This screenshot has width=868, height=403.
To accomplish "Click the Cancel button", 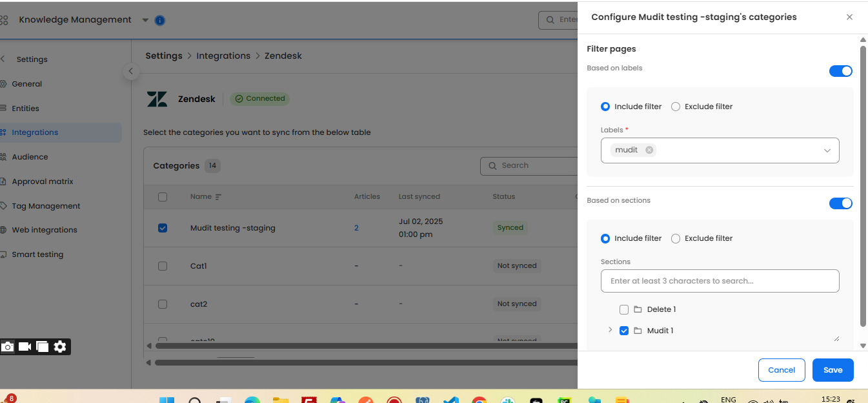I will (782, 370).
